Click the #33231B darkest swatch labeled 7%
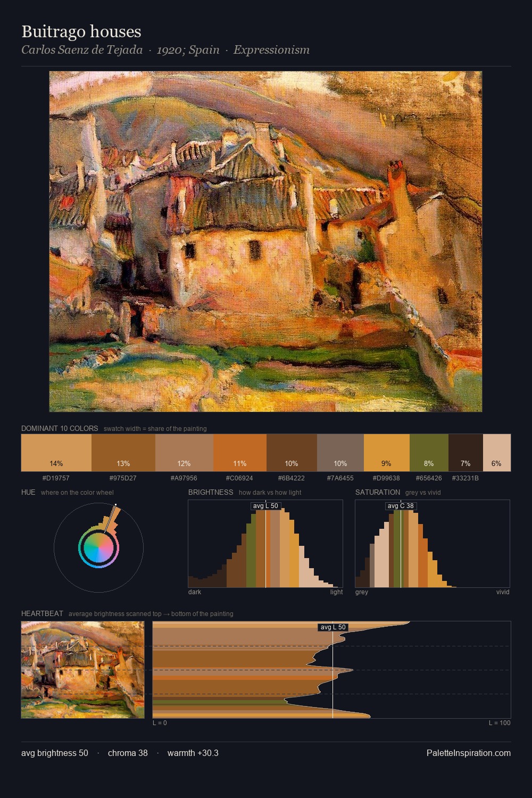Screen dimensions: 532x798 (x=465, y=453)
